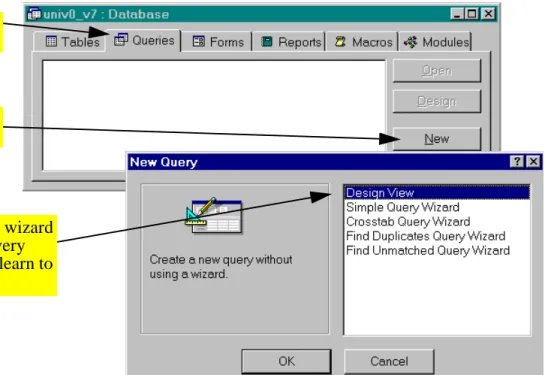Click the Tables tab grid icon
The height and width of the screenshot is (375, 545).
51,42
